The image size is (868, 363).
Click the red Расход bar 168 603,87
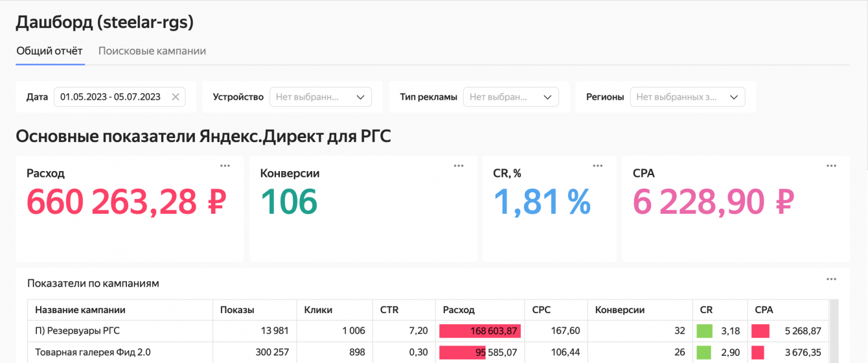(x=479, y=331)
